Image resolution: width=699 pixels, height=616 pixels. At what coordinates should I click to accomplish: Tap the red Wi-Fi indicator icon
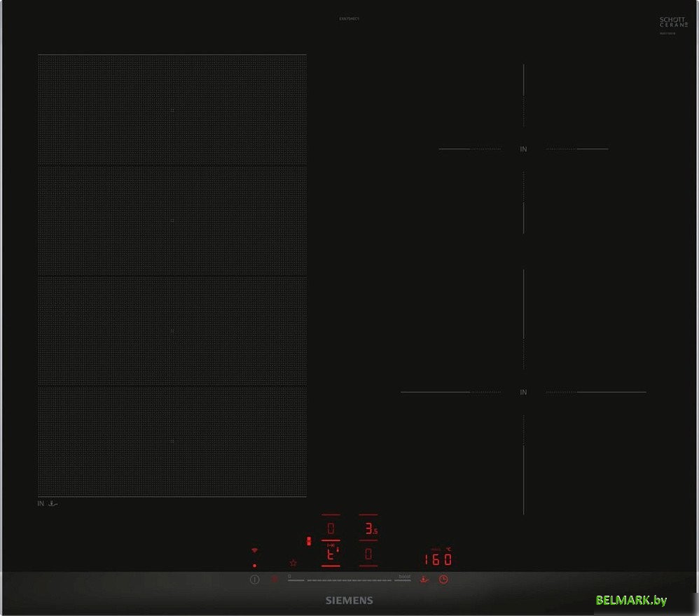[254, 551]
